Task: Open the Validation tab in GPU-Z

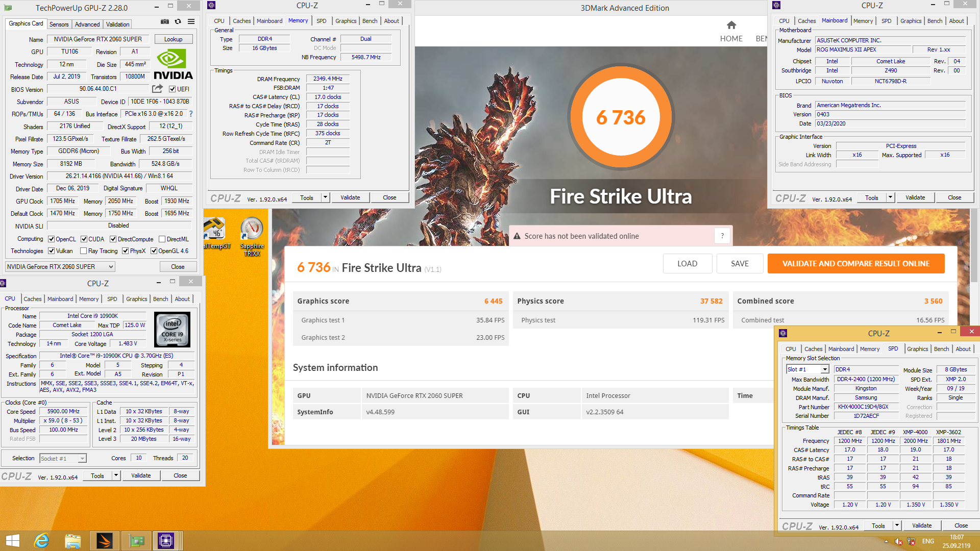Action: point(117,24)
